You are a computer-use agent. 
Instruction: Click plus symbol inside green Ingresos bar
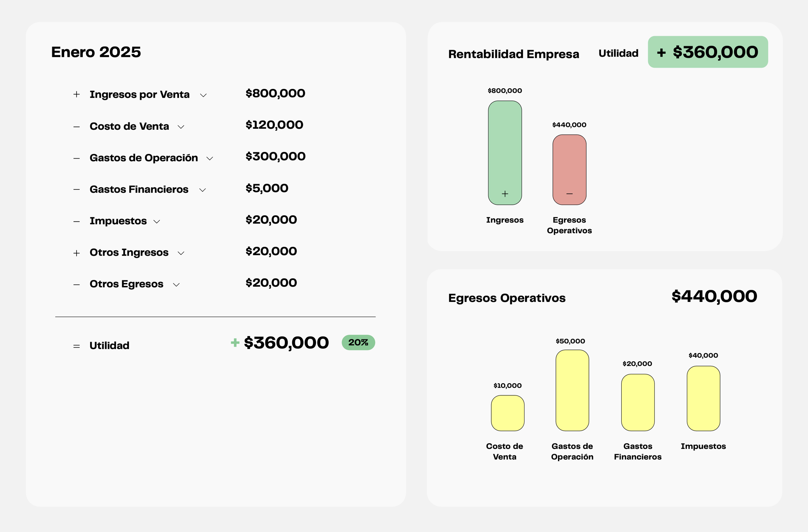click(505, 194)
